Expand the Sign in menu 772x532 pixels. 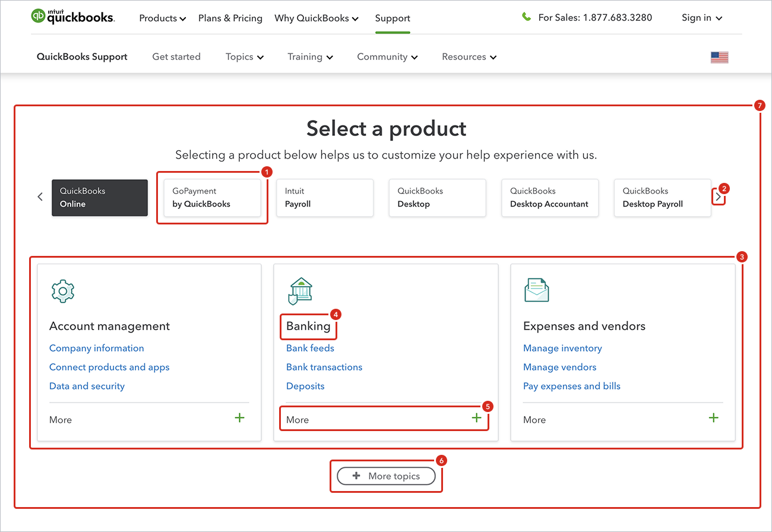[x=702, y=18]
